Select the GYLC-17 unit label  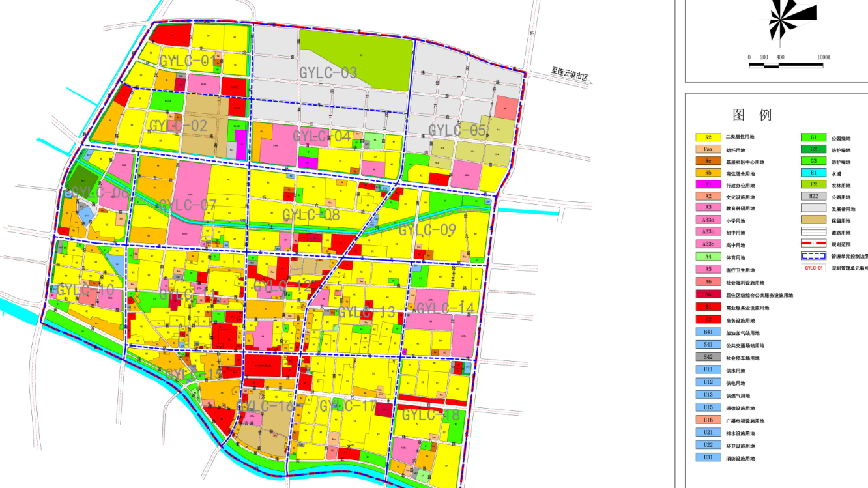click(348, 405)
